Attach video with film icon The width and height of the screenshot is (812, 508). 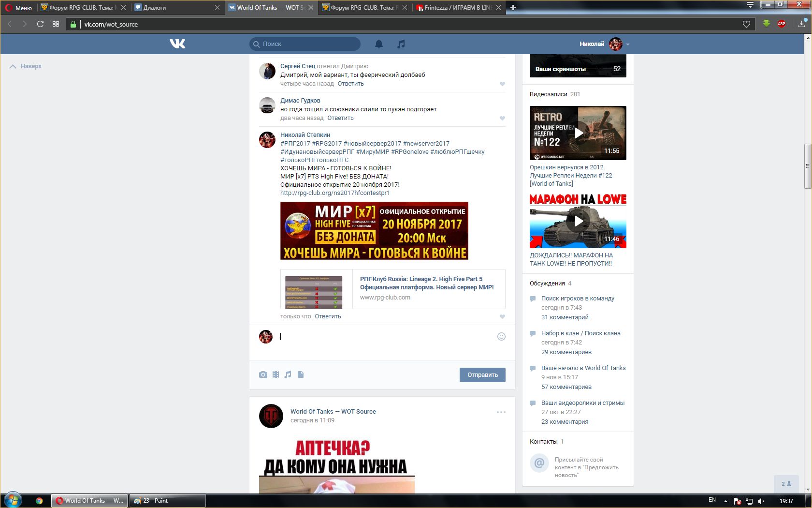275,374
